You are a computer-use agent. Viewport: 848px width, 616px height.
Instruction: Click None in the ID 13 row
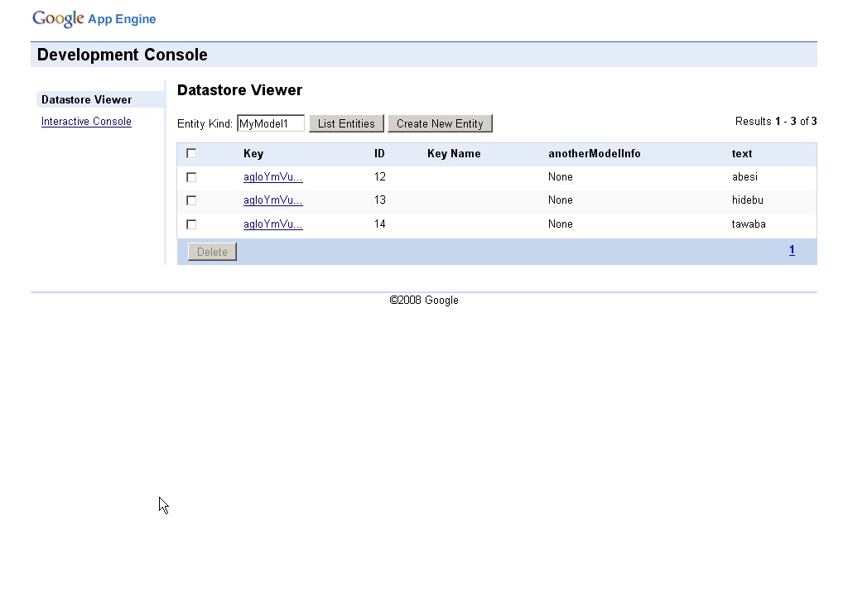[561, 200]
